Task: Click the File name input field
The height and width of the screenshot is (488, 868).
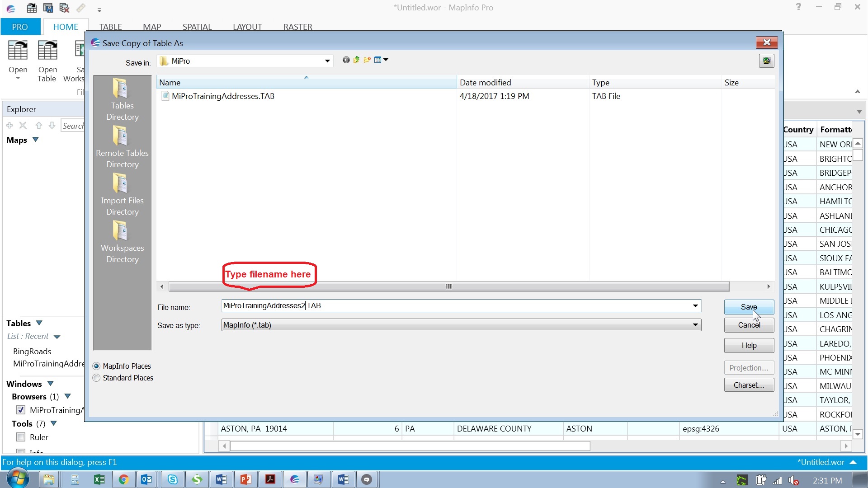Action: [452, 305]
